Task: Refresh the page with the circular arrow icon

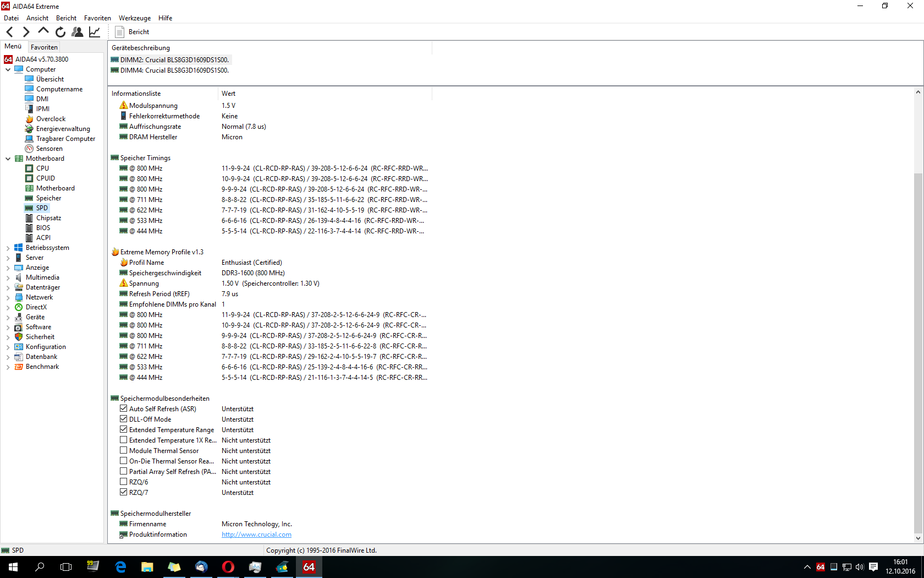Action: click(x=61, y=32)
